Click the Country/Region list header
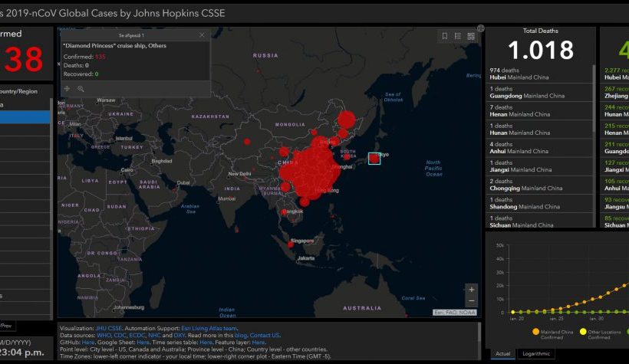The height and width of the screenshot is (364, 629). tap(19, 91)
